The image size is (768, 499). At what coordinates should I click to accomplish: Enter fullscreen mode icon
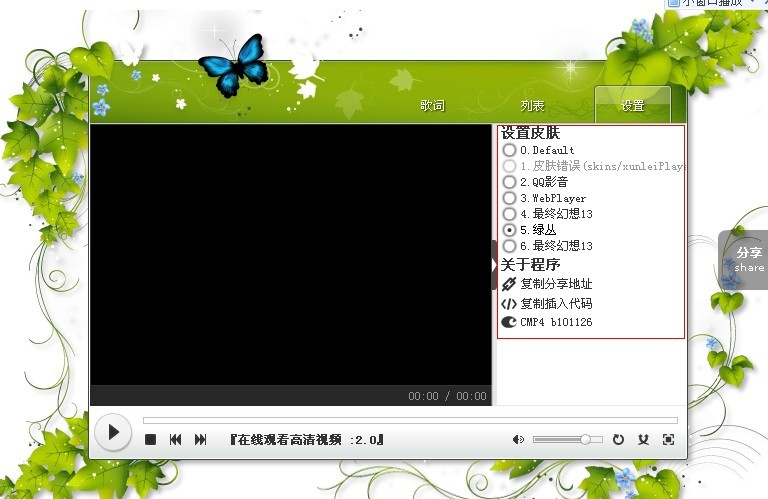(x=668, y=440)
